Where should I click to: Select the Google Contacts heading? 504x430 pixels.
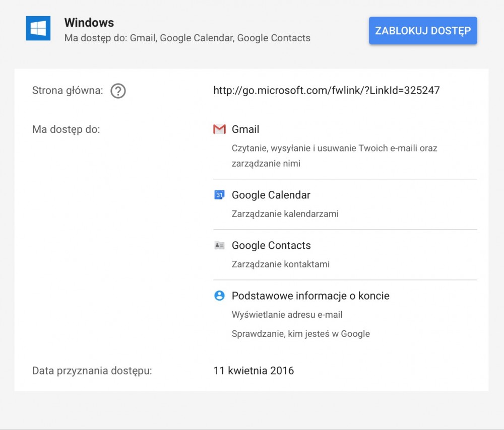tap(271, 245)
